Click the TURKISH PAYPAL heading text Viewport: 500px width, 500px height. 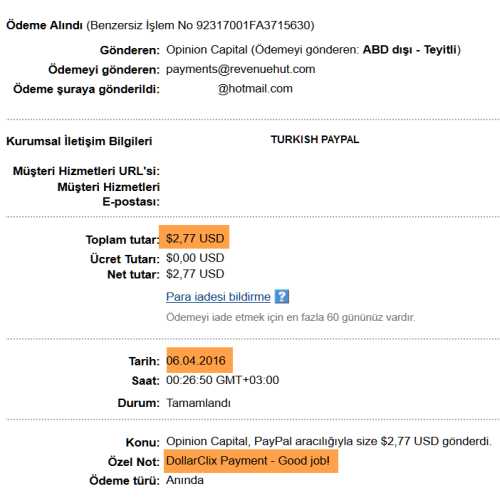[x=315, y=139]
